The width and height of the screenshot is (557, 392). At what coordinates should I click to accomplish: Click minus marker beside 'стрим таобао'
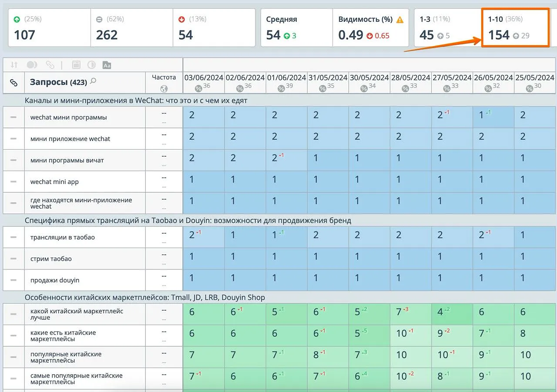13,259
